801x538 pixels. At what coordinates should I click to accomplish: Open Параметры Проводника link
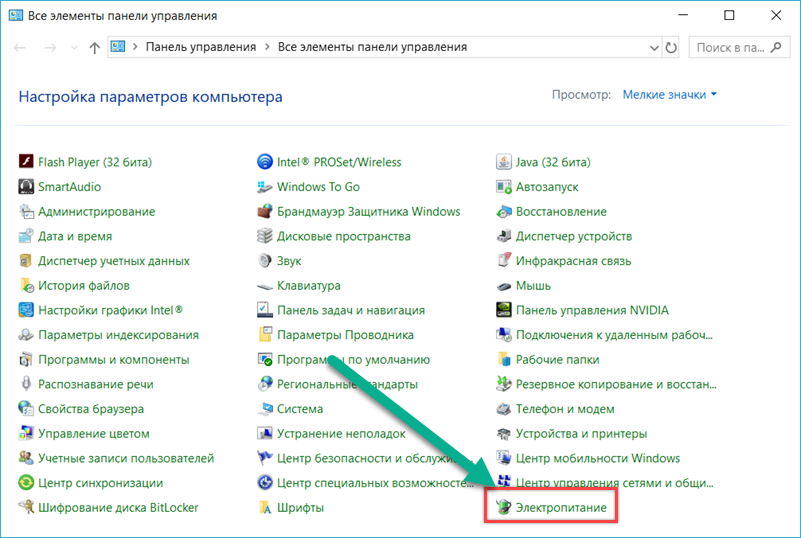[x=345, y=335]
